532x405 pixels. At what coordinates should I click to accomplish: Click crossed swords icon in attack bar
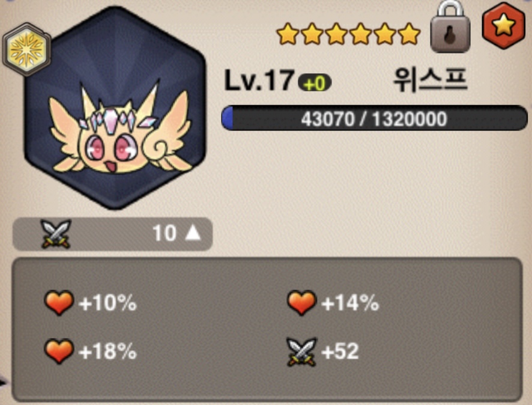point(56,234)
